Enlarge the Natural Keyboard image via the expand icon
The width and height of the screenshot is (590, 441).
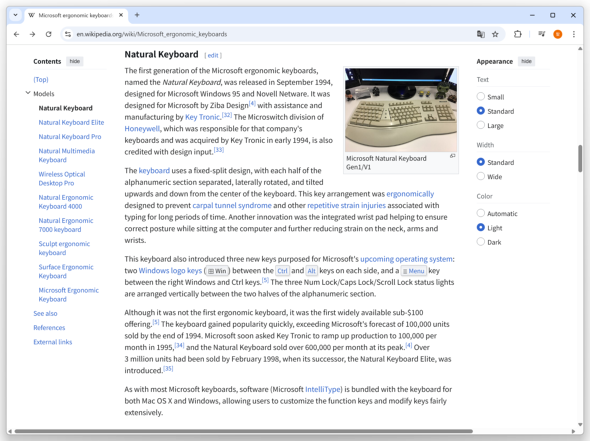(x=453, y=156)
